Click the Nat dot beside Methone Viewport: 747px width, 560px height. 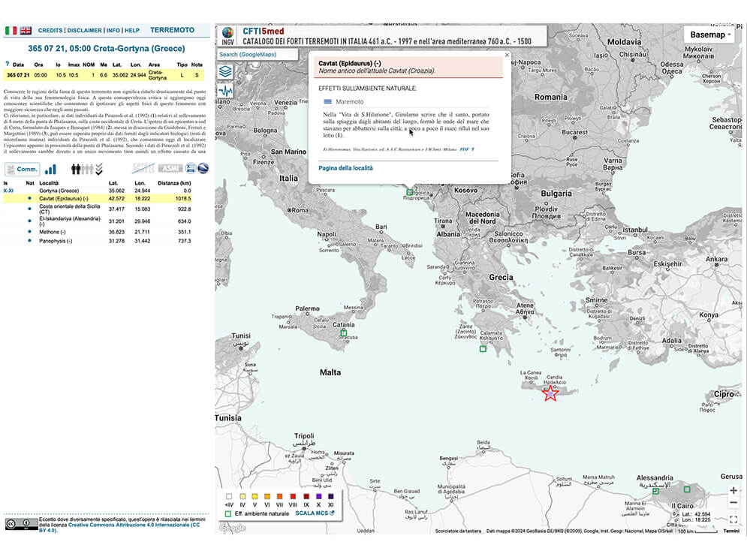[x=29, y=232]
